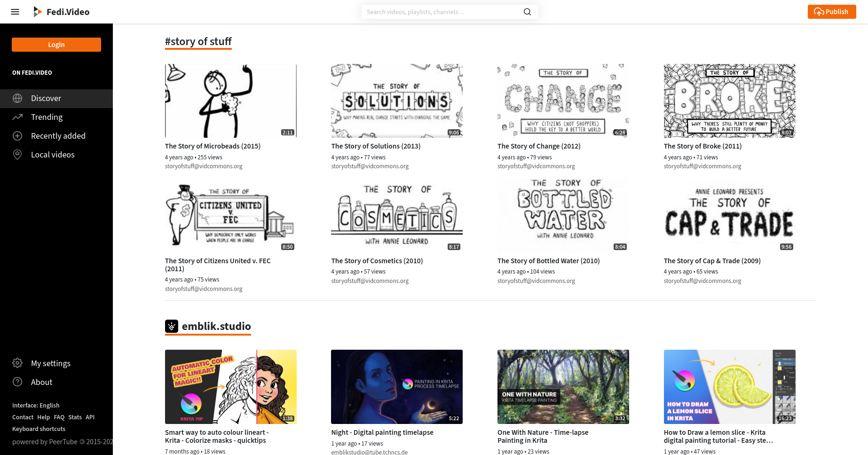Click the Trending arrow icon
This screenshot has width=868, height=455.
pos(17,117)
